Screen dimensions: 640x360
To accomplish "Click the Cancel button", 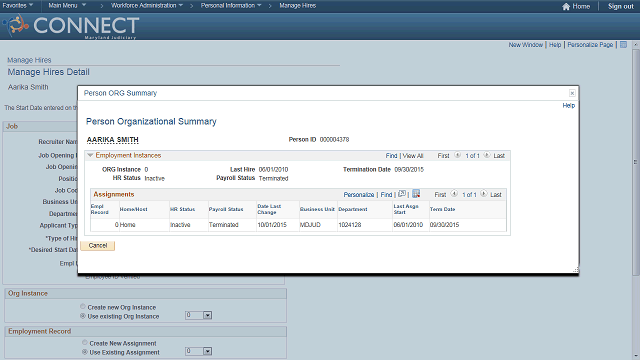I will 98,246.
